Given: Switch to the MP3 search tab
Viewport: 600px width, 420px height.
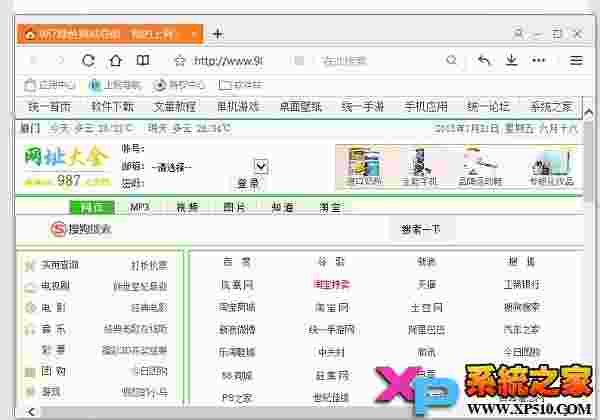Looking at the screenshot, I should [140, 207].
